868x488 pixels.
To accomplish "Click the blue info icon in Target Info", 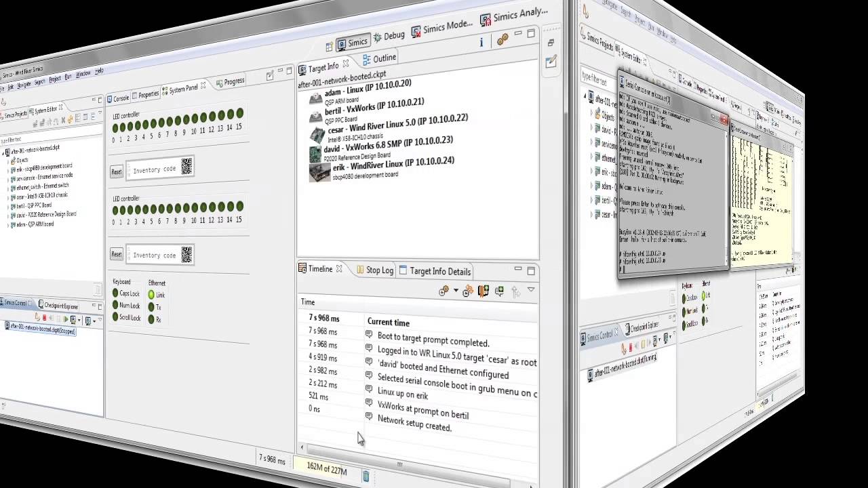I will (x=481, y=42).
